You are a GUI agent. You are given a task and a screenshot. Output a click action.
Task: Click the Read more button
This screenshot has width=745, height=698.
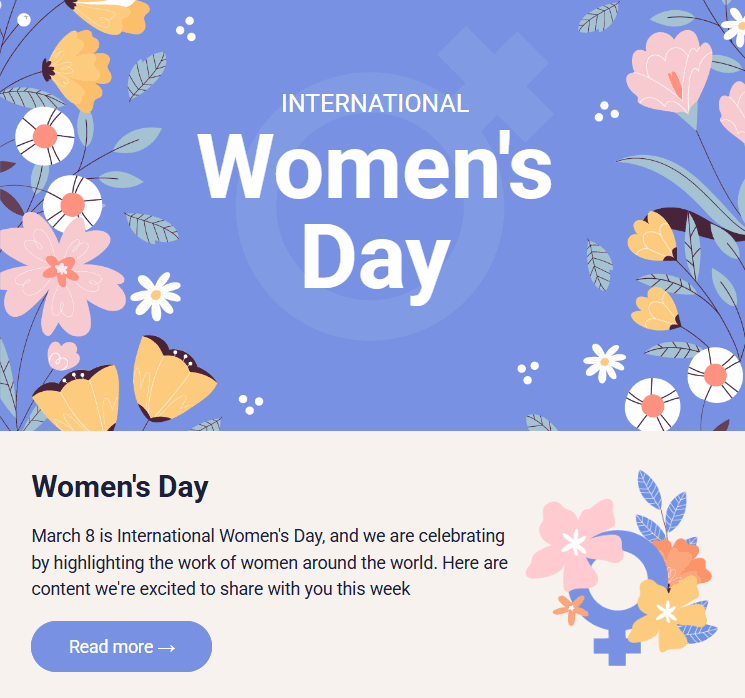tap(121, 646)
